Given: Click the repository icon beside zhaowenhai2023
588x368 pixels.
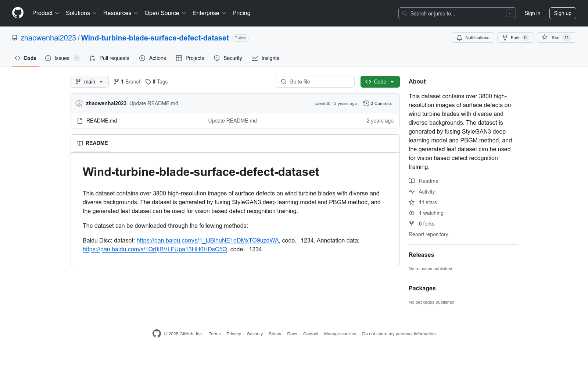Looking at the screenshot, I should (x=15, y=38).
